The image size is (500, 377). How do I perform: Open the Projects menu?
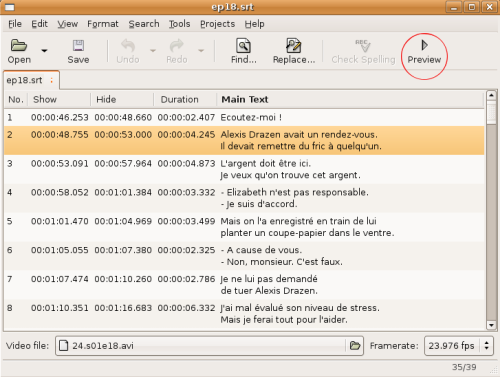[x=217, y=24]
